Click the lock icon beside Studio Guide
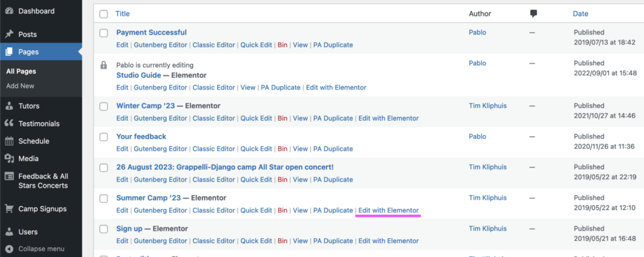The width and height of the screenshot is (644, 257). (x=104, y=65)
